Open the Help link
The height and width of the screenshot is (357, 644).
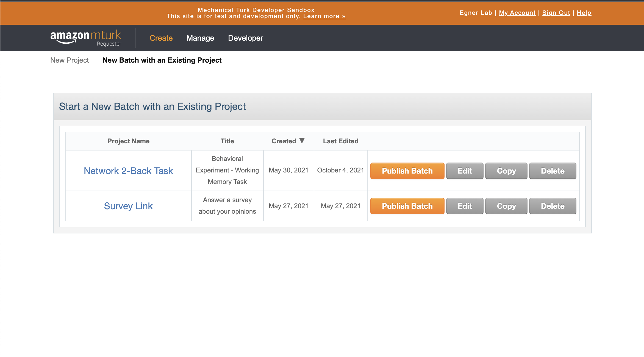584,13
